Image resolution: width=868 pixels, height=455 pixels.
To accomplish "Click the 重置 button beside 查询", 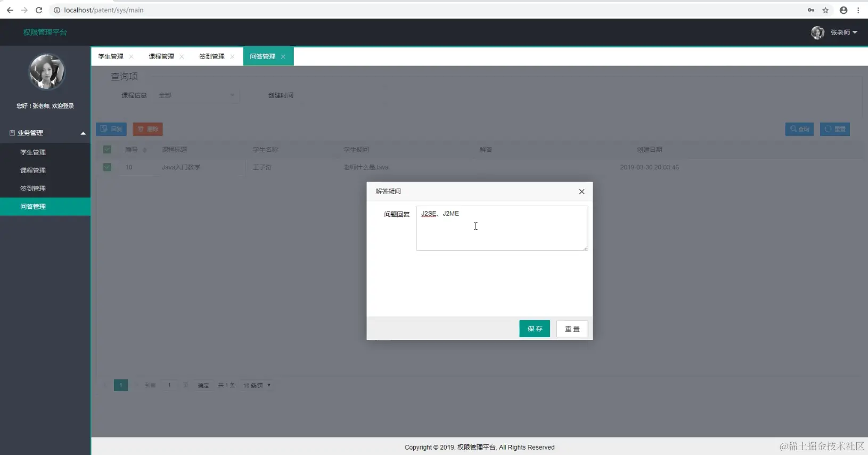I will click(835, 129).
